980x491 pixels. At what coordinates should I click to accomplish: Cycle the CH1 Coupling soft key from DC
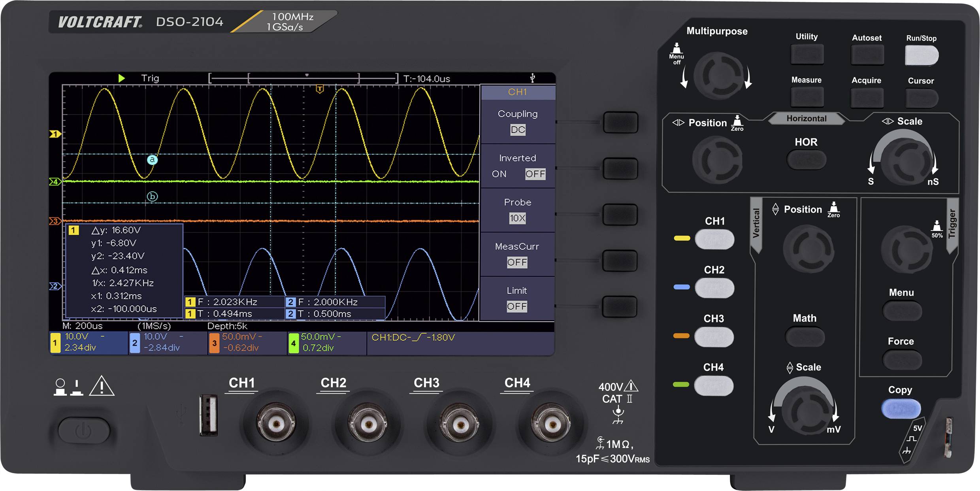tap(620, 123)
